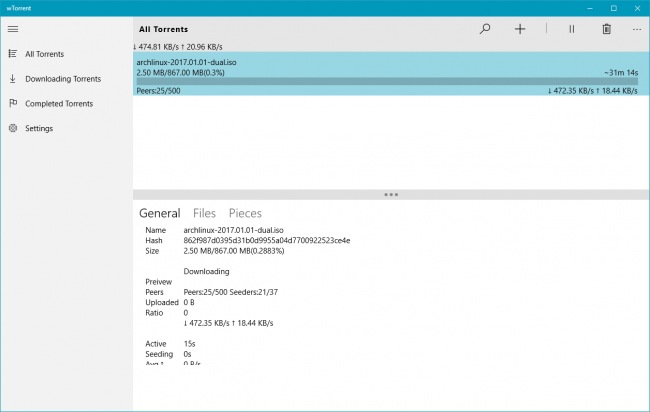The image size is (650, 412).
Task: Switch to the General tab
Action: pos(160,213)
